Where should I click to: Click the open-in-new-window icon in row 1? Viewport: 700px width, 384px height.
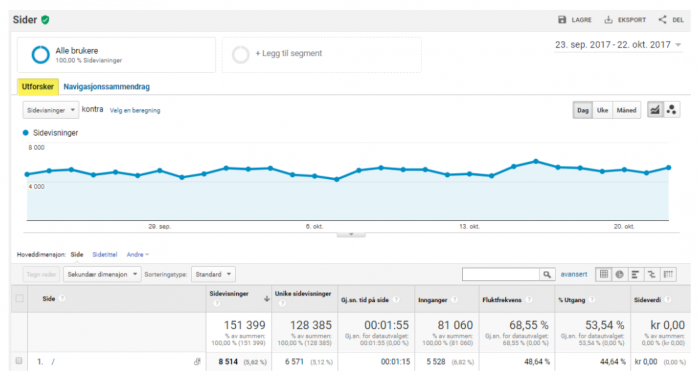(x=197, y=362)
